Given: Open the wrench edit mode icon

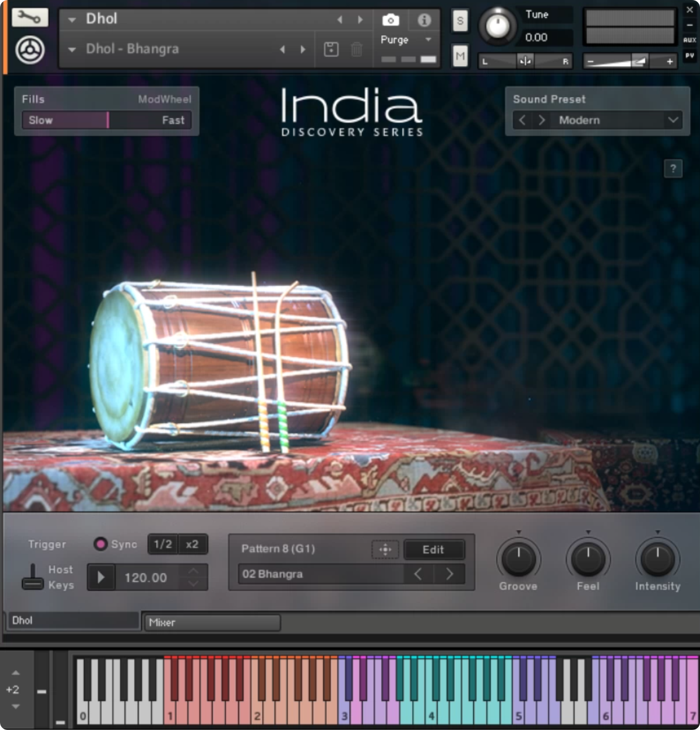Looking at the screenshot, I should pos(29,18).
